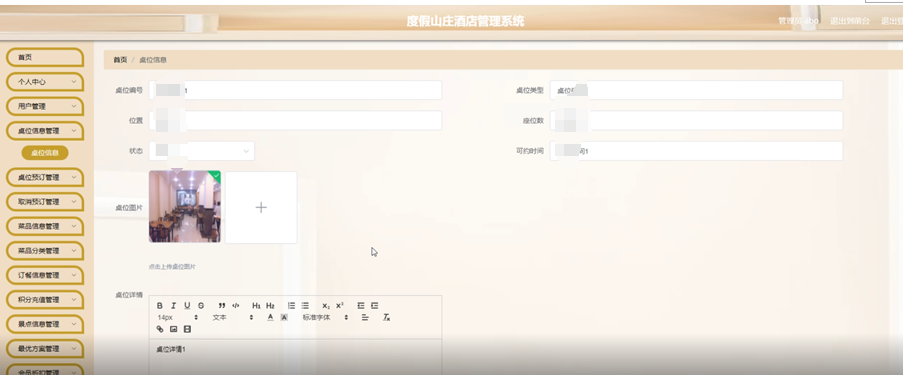This screenshot has width=903, height=375.
Task: Create an ordered numbered list
Action: (291, 306)
